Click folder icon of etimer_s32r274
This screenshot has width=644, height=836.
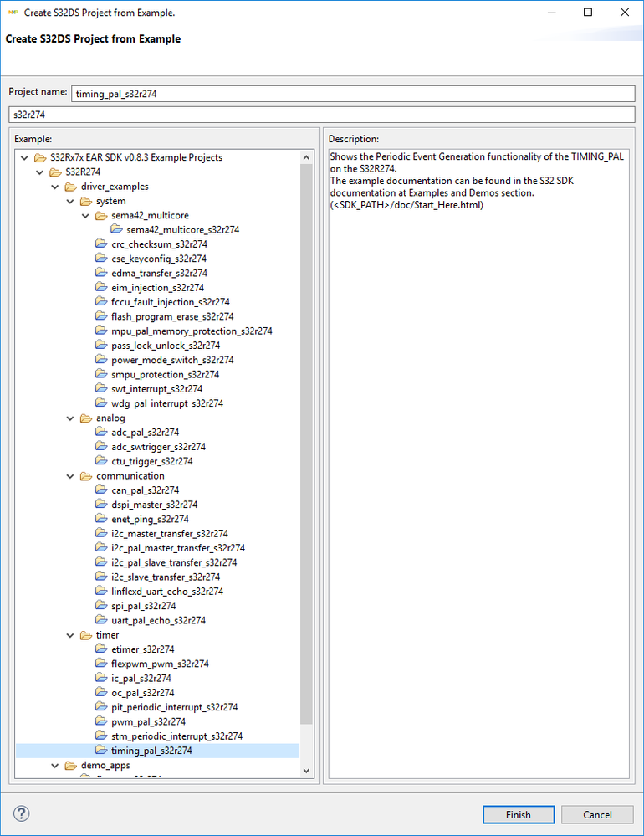tap(101, 649)
